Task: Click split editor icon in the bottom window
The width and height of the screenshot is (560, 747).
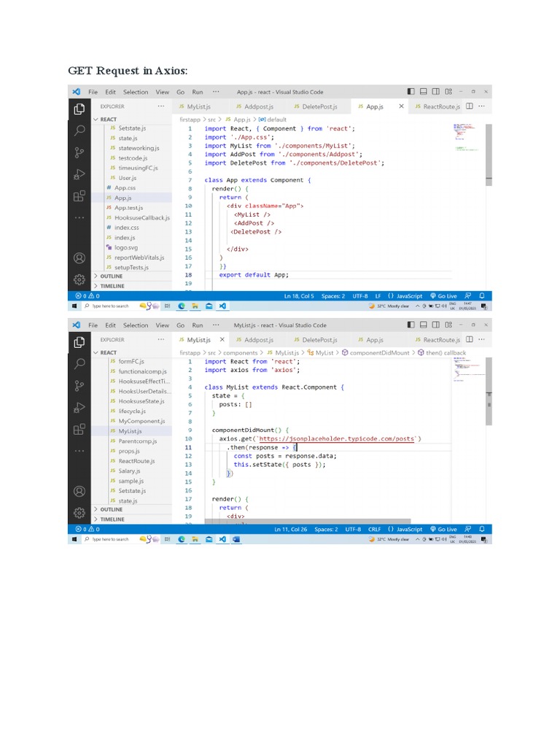Action: tap(470, 339)
